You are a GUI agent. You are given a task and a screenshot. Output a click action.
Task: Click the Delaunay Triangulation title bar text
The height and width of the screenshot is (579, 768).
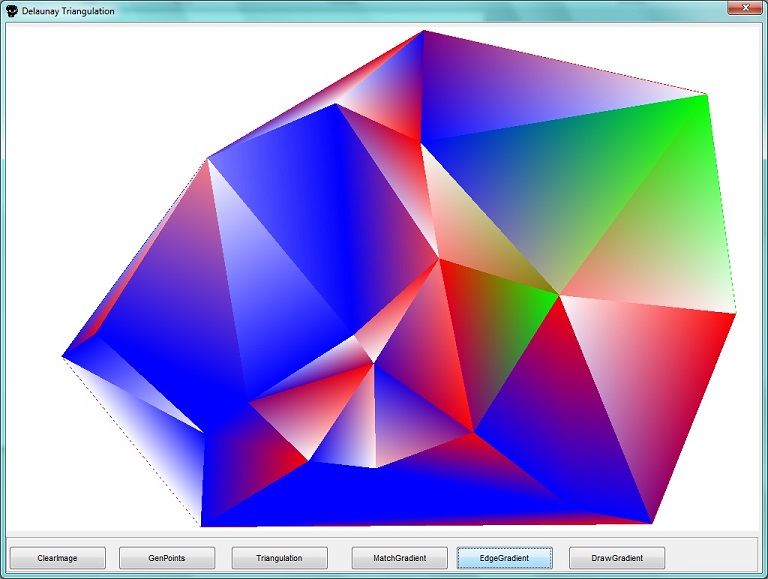point(68,11)
